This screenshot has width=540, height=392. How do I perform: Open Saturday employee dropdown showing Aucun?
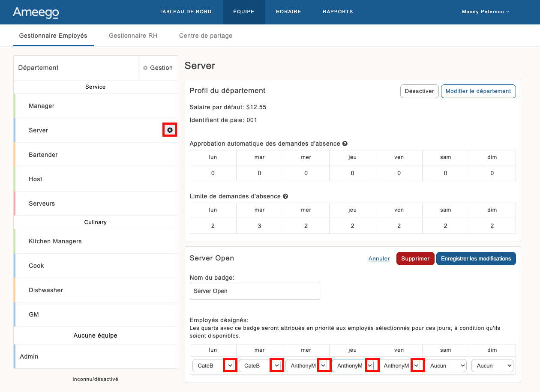tap(446, 365)
